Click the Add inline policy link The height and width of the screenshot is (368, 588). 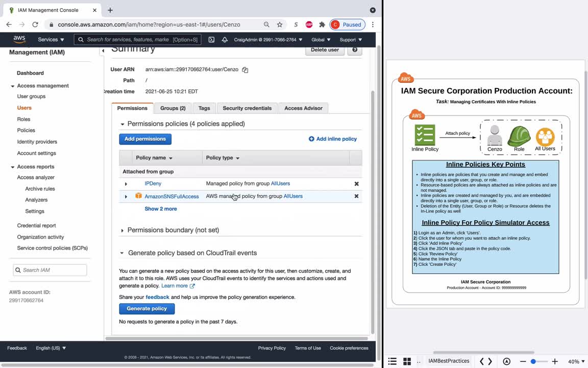(333, 139)
